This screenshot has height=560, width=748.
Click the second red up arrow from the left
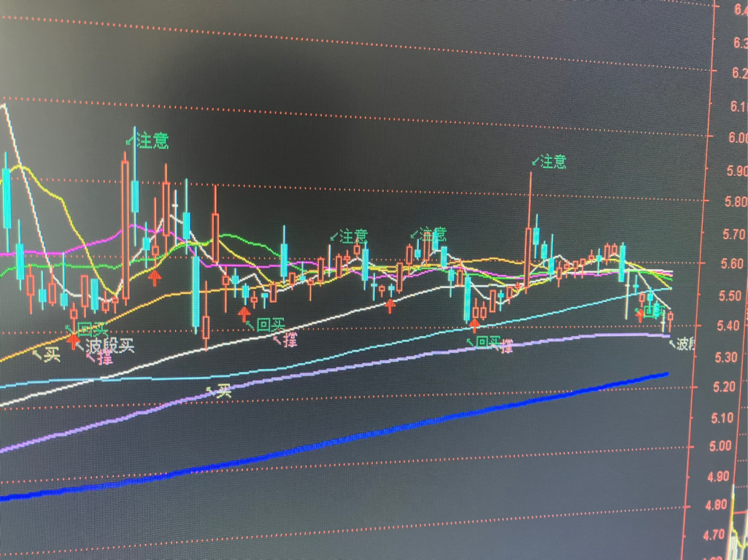154,278
